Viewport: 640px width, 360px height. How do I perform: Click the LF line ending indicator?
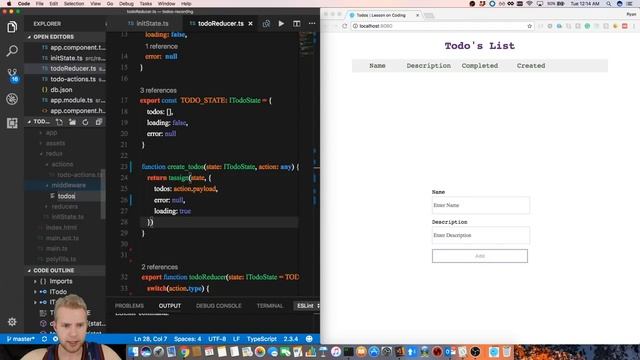click(x=236, y=339)
